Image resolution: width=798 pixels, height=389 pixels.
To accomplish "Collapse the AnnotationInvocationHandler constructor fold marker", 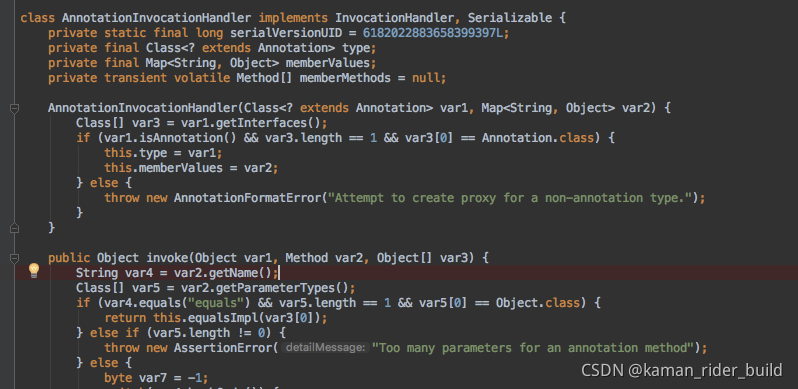I will pyautogui.click(x=14, y=108).
